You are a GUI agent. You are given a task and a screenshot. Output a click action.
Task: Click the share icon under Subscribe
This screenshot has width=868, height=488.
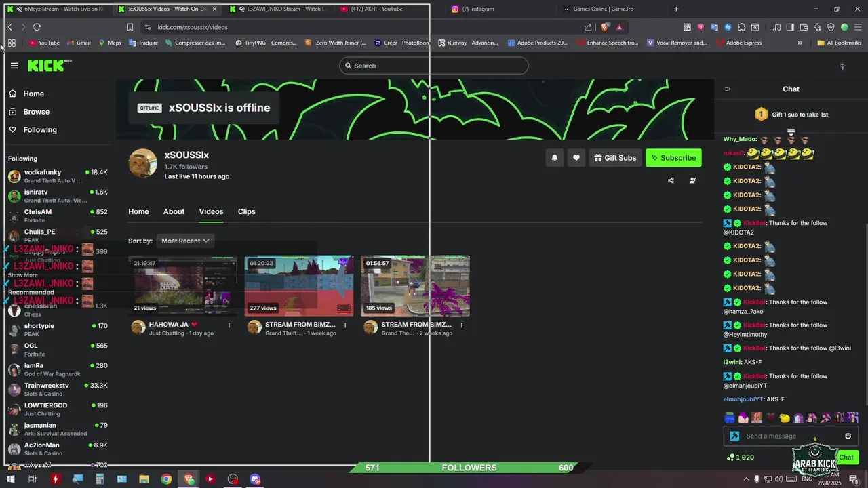[671, 180]
